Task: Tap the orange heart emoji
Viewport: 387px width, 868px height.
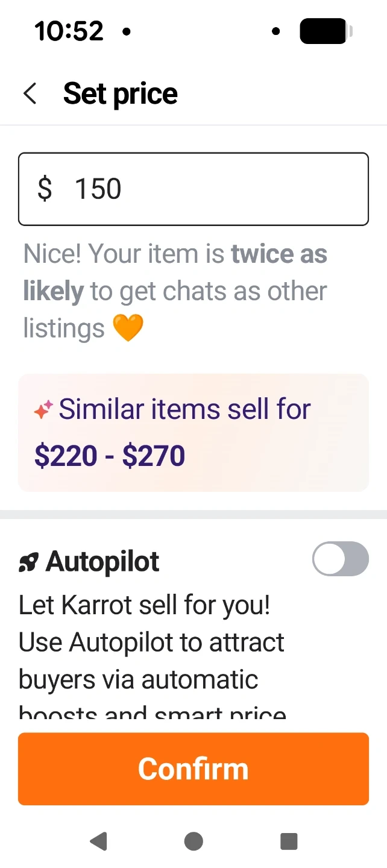Action: coord(128,329)
